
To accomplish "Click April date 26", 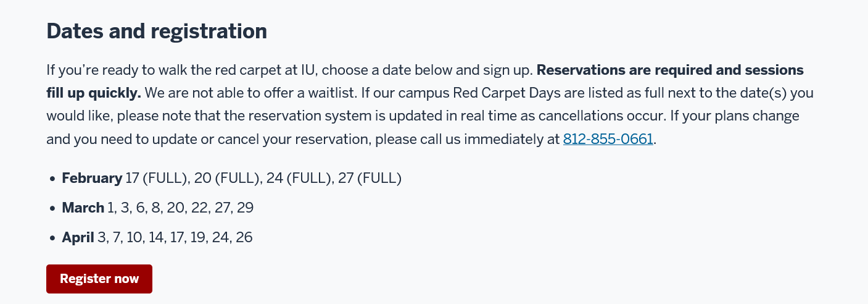I will [244, 237].
